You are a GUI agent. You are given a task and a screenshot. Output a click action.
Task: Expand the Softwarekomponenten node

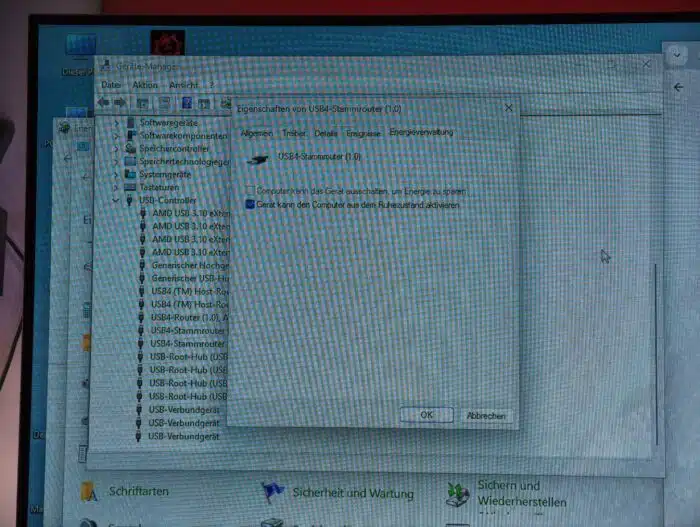pyautogui.click(x=117, y=135)
